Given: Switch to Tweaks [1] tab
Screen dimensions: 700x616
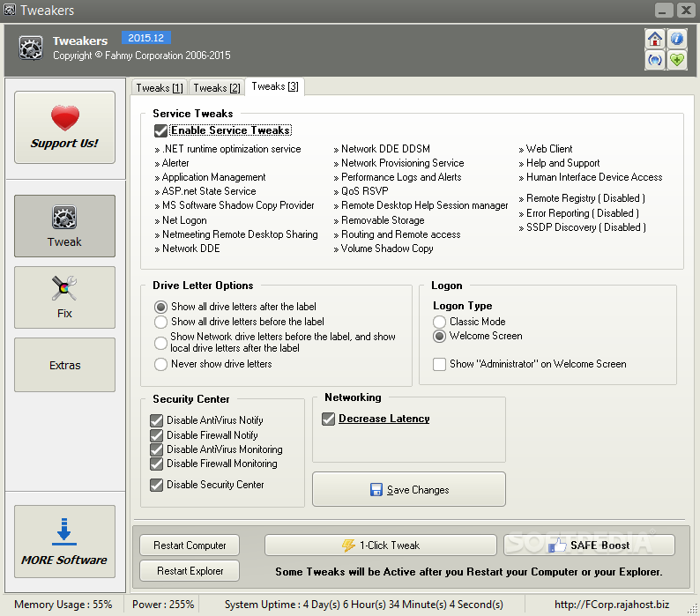Looking at the screenshot, I should coord(160,87).
